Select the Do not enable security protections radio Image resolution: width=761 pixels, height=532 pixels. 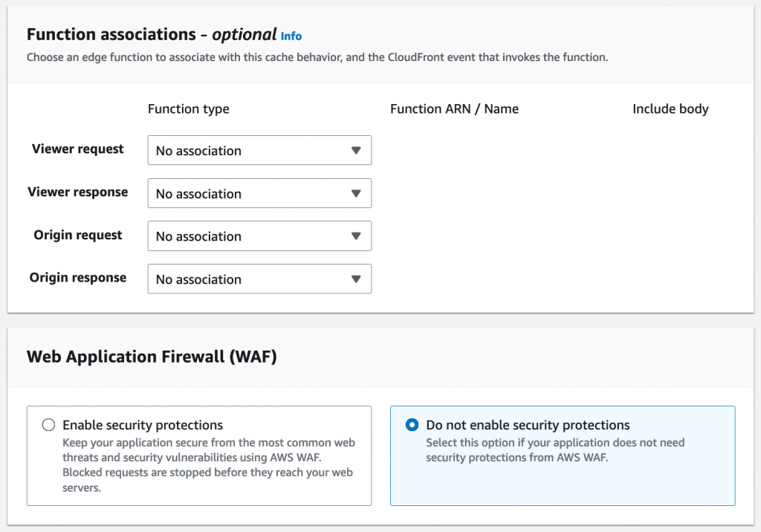tap(412, 425)
